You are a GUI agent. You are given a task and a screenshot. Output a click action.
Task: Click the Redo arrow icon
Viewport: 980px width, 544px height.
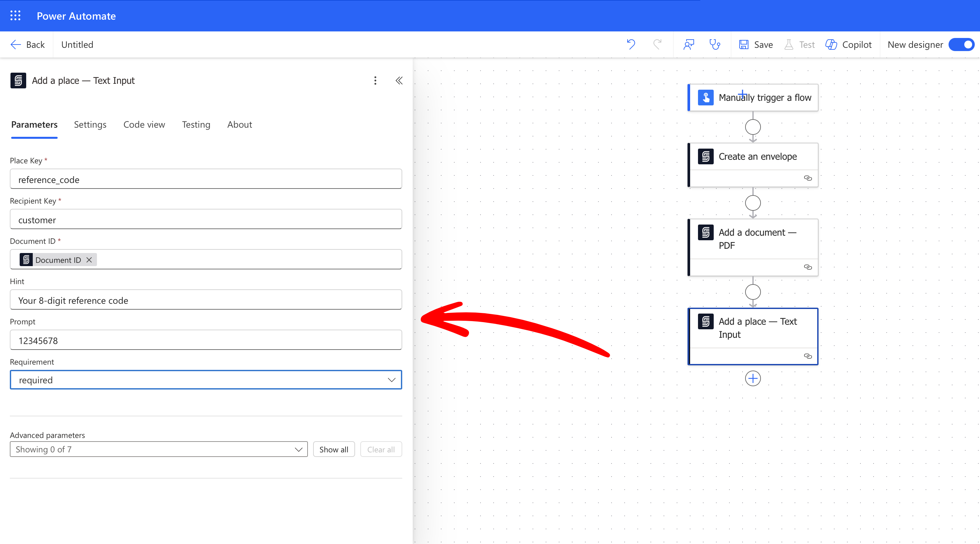tap(657, 45)
